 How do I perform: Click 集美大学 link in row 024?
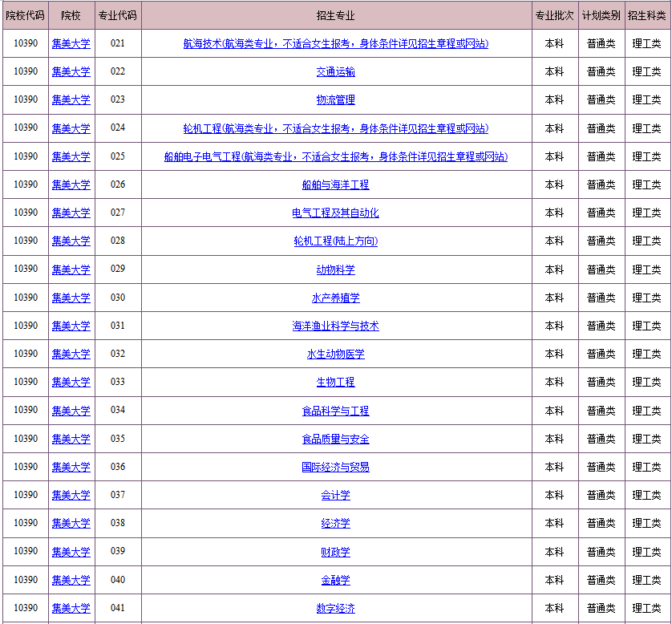pos(71,128)
